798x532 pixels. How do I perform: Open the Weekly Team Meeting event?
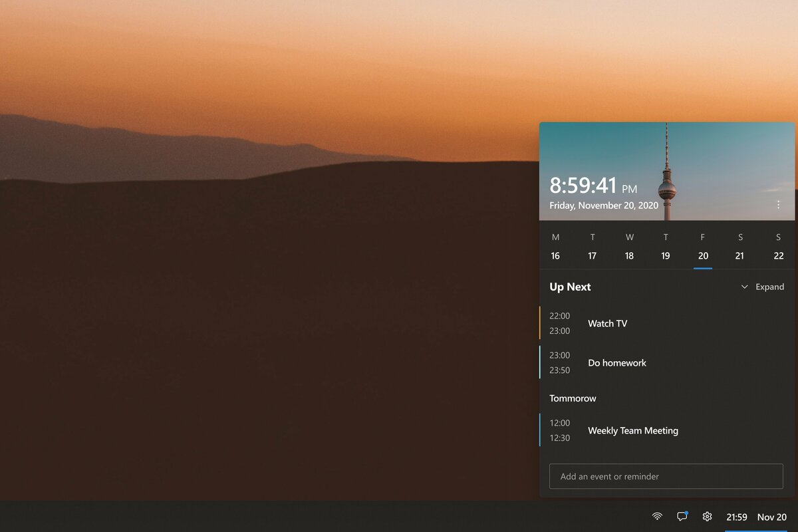point(667,430)
